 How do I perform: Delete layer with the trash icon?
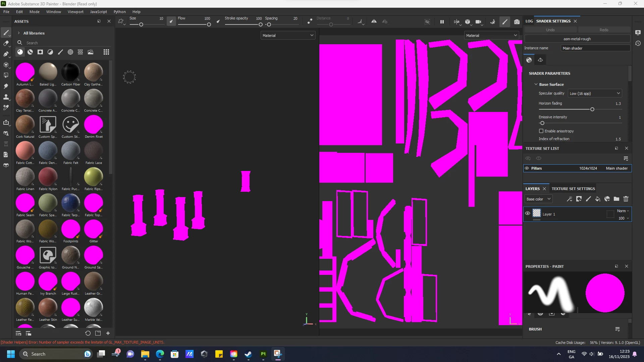click(626, 199)
